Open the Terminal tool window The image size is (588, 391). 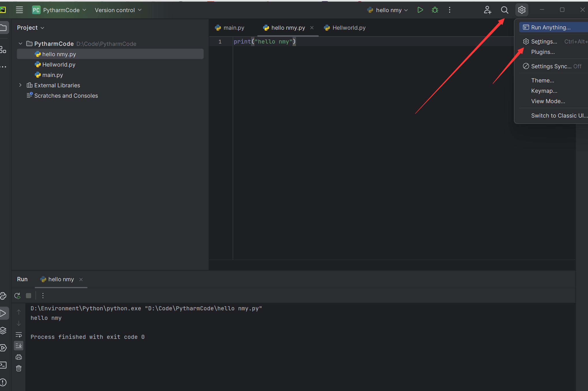coord(3,365)
